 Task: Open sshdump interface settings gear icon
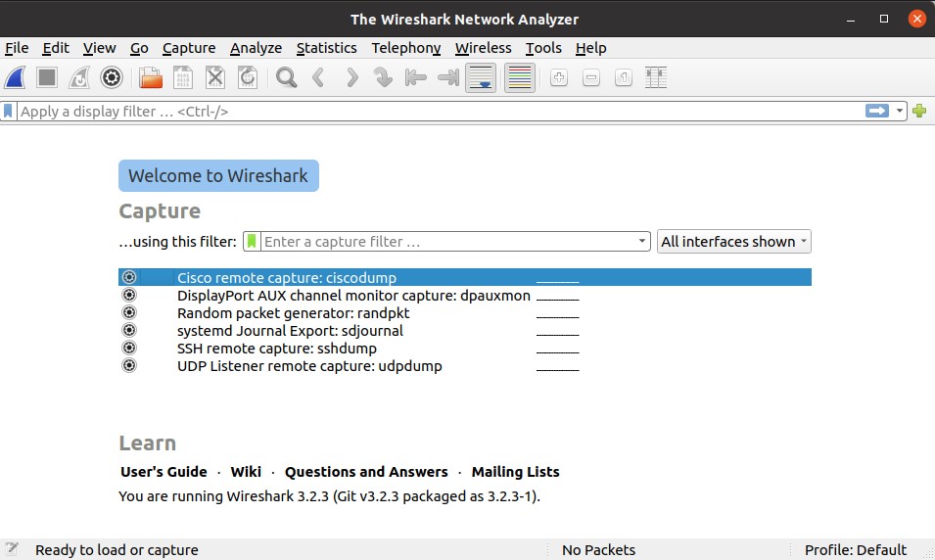(x=129, y=348)
